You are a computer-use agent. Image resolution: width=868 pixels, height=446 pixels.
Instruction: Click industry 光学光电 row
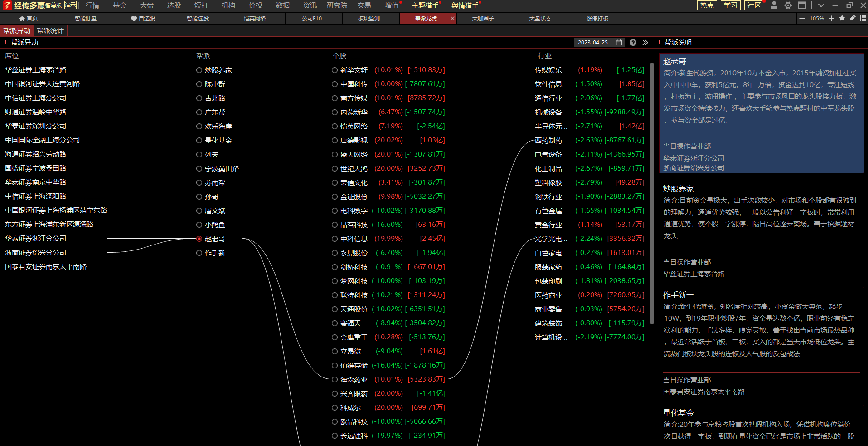pos(589,239)
